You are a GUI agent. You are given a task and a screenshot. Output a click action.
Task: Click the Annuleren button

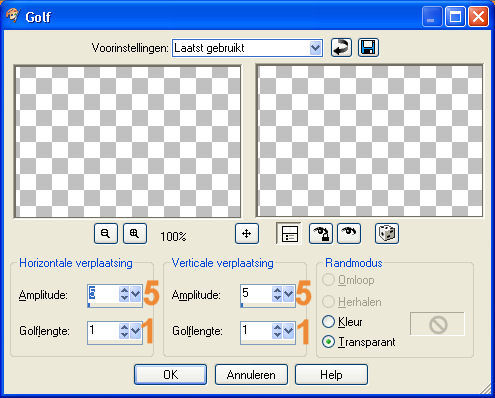251,375
